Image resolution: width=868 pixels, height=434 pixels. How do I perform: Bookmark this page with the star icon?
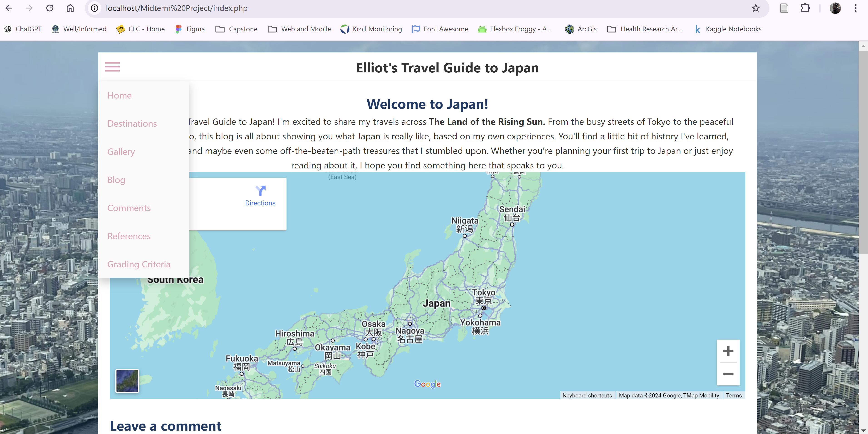pyautogui.click(x=756, y=8)
